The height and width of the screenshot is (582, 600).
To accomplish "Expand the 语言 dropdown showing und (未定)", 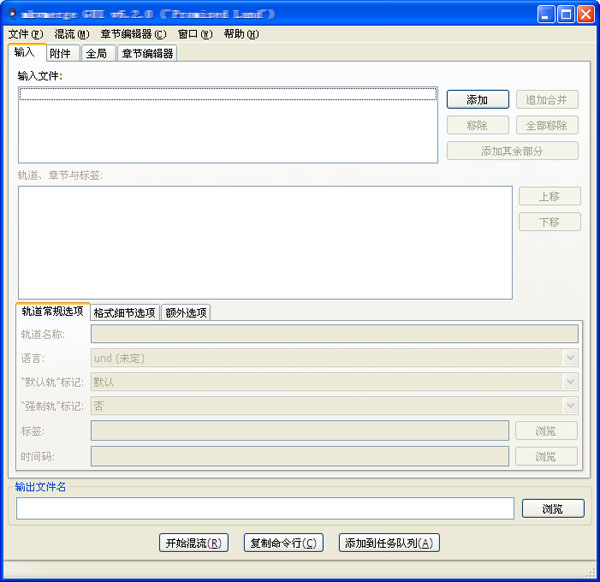I will coord(334,358).
